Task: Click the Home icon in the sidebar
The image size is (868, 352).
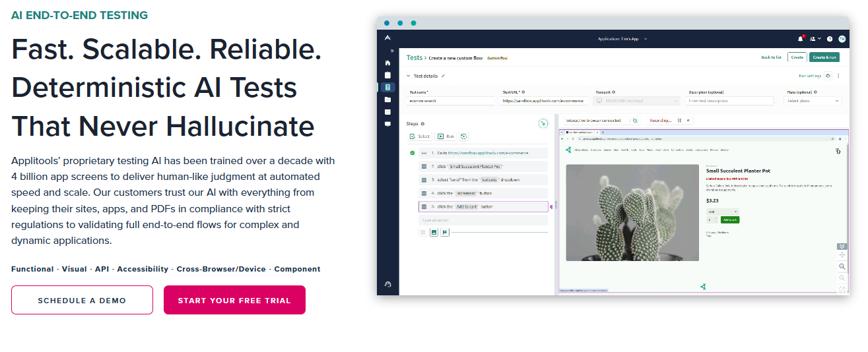Action: [387, 63]
